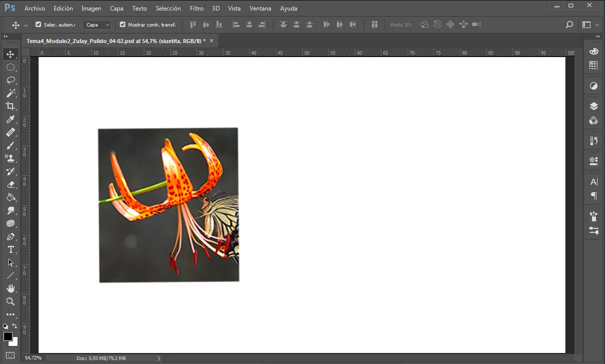Open the Move tool preset picker arrow
The width and height of the screenshot is (605, 364).
(x=26, y=25)
